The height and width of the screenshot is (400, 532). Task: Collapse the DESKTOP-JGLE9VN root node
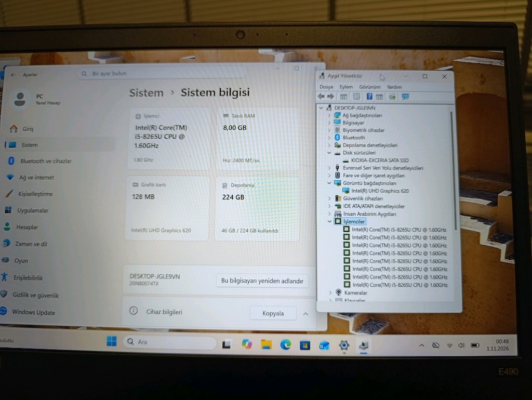[321, 108]
